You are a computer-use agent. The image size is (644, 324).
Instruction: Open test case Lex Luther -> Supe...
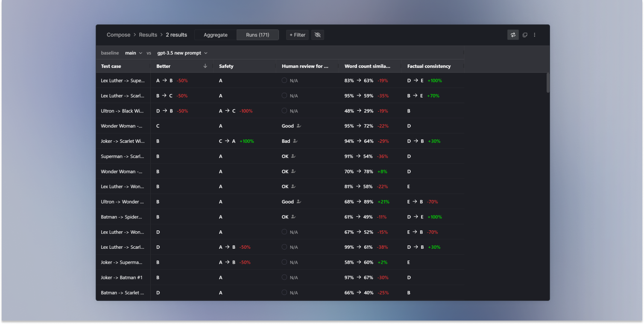(123, 80)
